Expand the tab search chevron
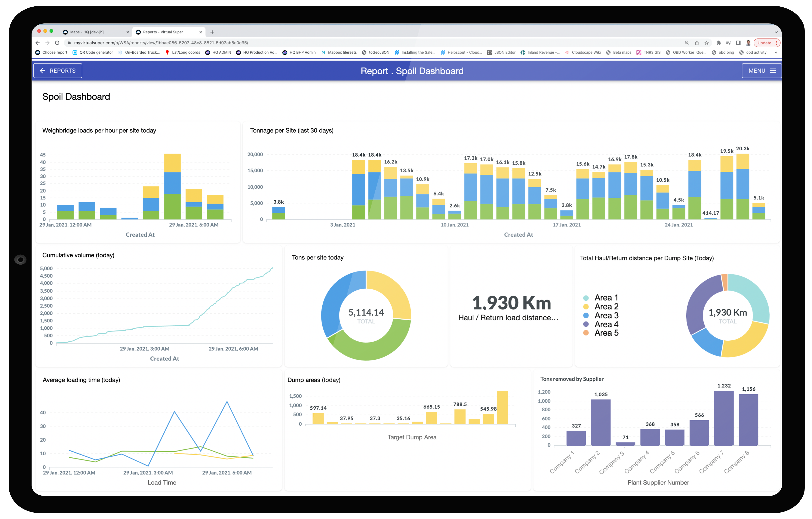 [776, 32]
